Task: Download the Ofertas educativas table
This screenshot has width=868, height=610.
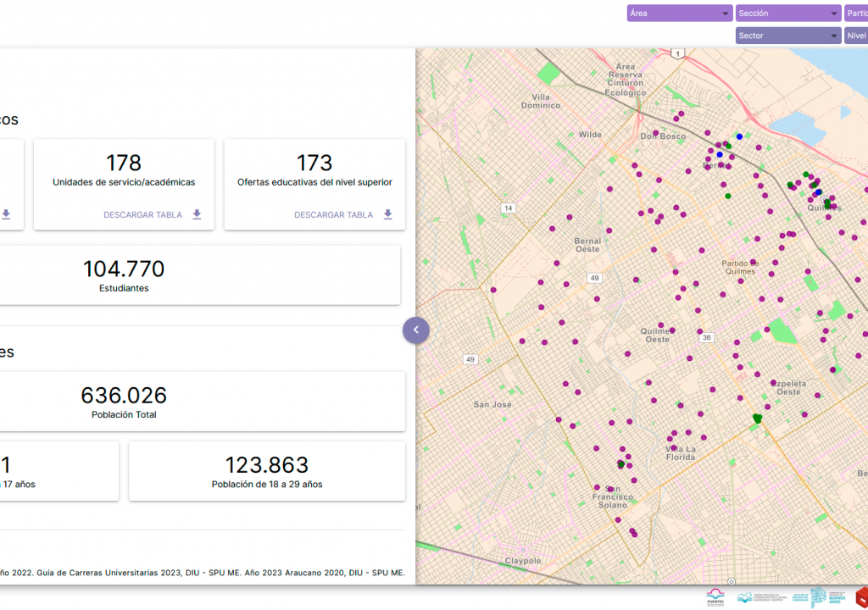Action: (334, 214)
